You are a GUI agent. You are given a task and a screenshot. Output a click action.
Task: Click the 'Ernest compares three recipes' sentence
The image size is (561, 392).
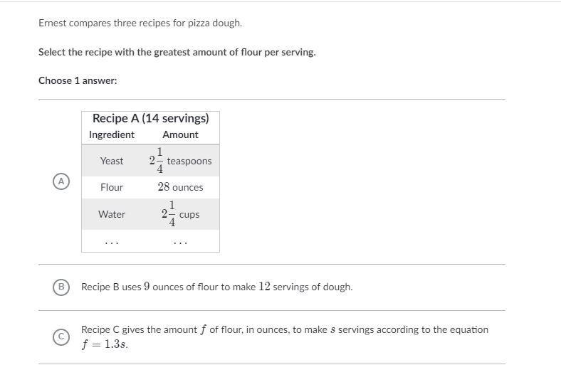140,23
